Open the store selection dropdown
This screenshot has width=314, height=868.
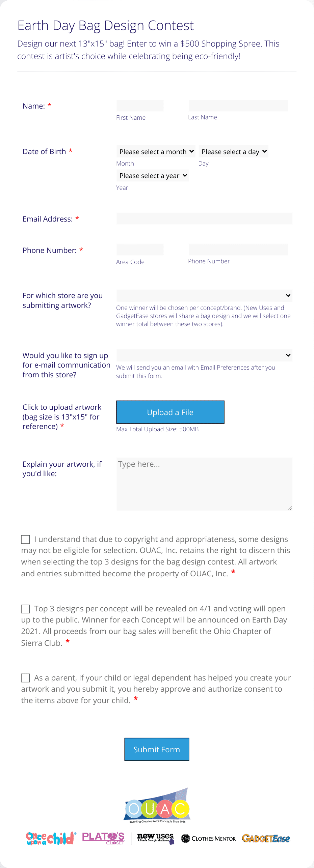point(204,296)
